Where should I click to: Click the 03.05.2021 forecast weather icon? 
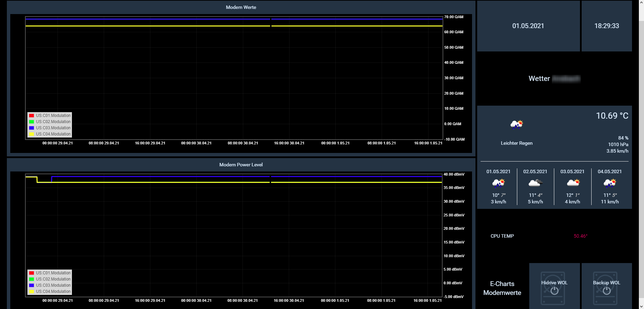[x=573, y=183]
